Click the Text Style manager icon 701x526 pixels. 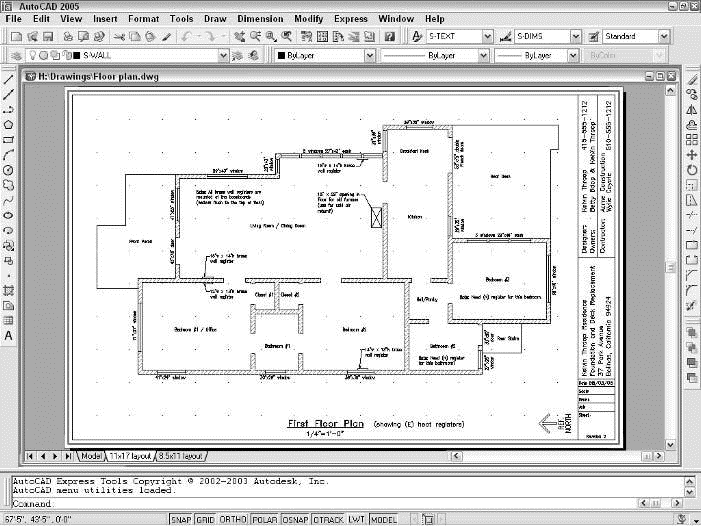(x=417, y=37)
